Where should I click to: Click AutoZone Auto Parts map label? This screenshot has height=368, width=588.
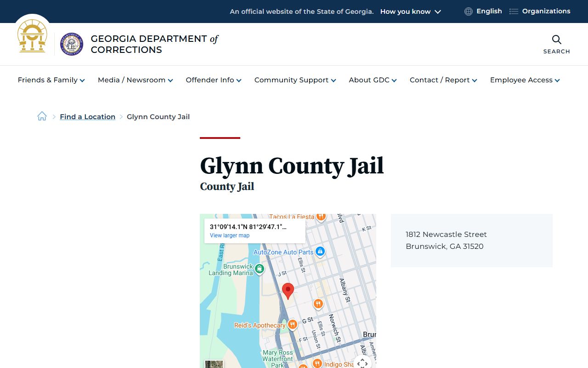(x=283, y=252)
